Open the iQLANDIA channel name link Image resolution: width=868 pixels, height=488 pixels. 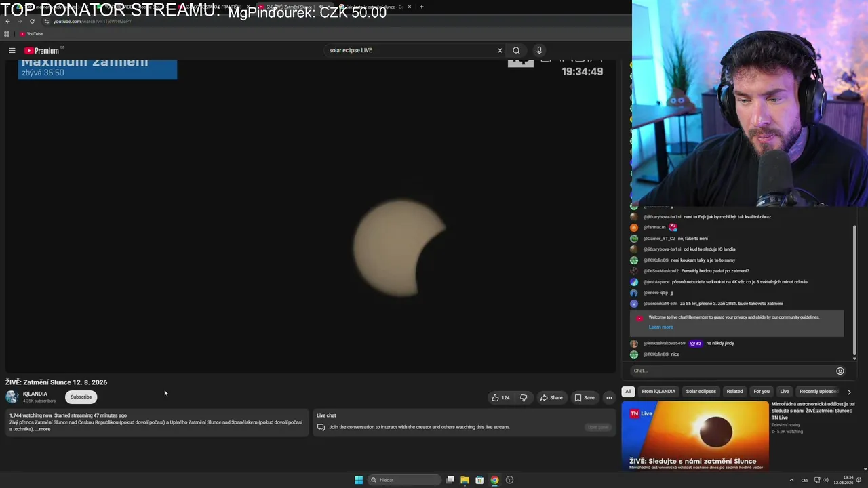35,394
